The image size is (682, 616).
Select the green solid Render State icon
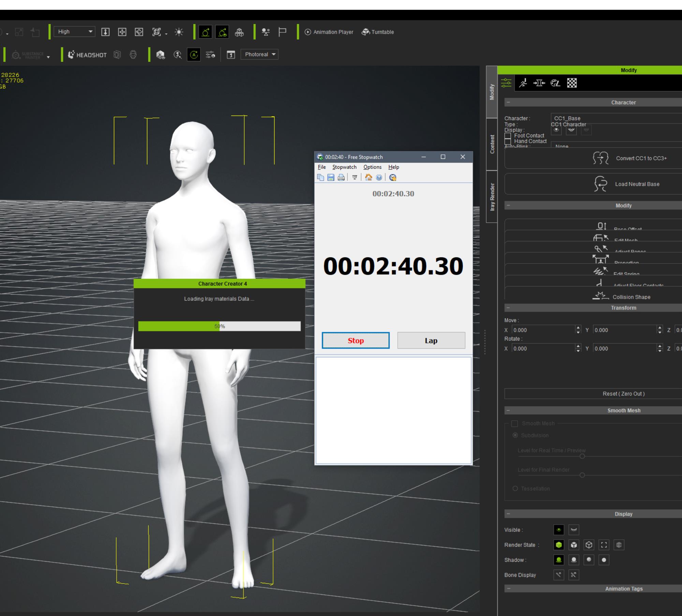tap(559, 545)
